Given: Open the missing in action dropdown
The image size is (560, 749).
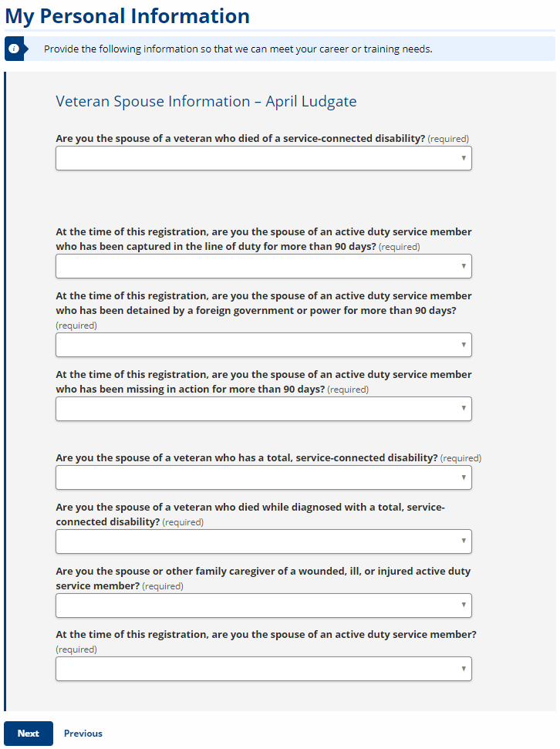Looking at the screenshot, I should click(x=263, y=409).
